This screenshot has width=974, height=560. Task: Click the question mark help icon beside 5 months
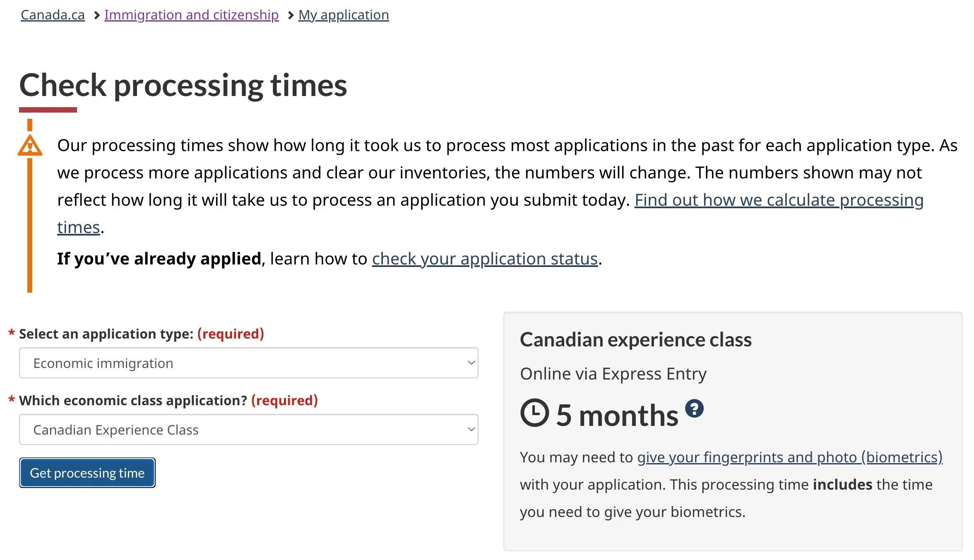pos(694,409)
